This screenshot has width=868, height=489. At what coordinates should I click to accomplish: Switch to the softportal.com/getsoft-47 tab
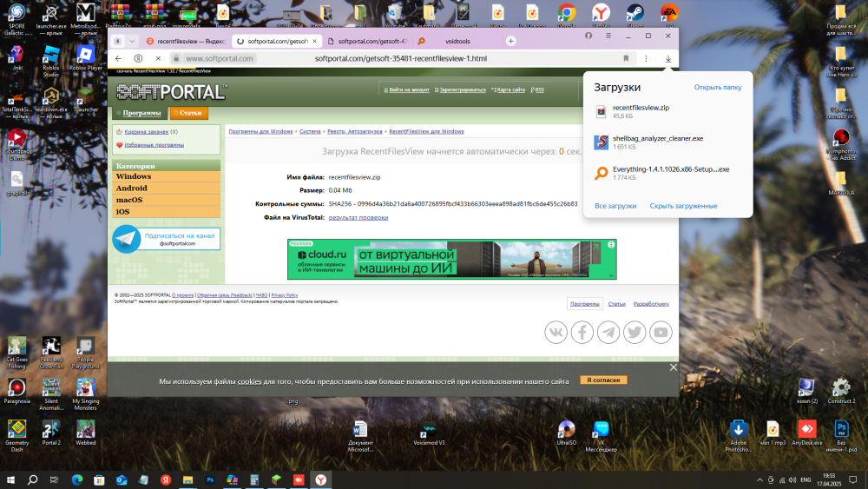(x=367, y=41)
